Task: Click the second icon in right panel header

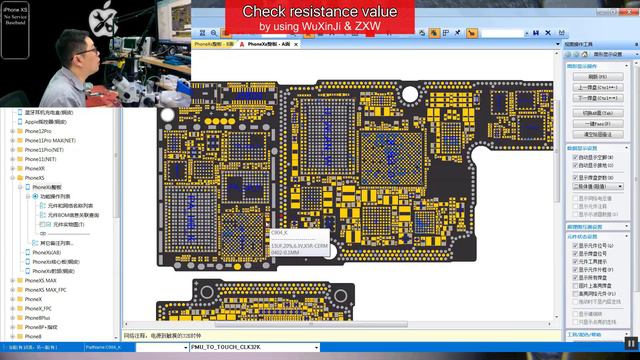Action: click(x=576, y=54)
